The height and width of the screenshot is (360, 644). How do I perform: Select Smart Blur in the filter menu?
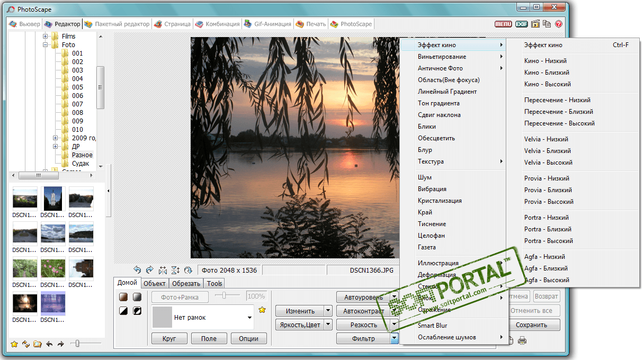coord(454,326)
